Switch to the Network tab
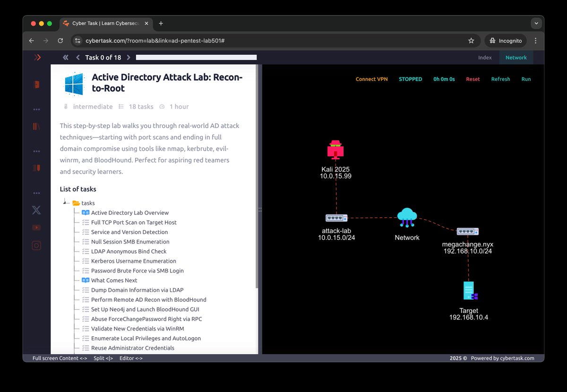The image size is (567, 392). pyautogui.click(x=516, y=58)
